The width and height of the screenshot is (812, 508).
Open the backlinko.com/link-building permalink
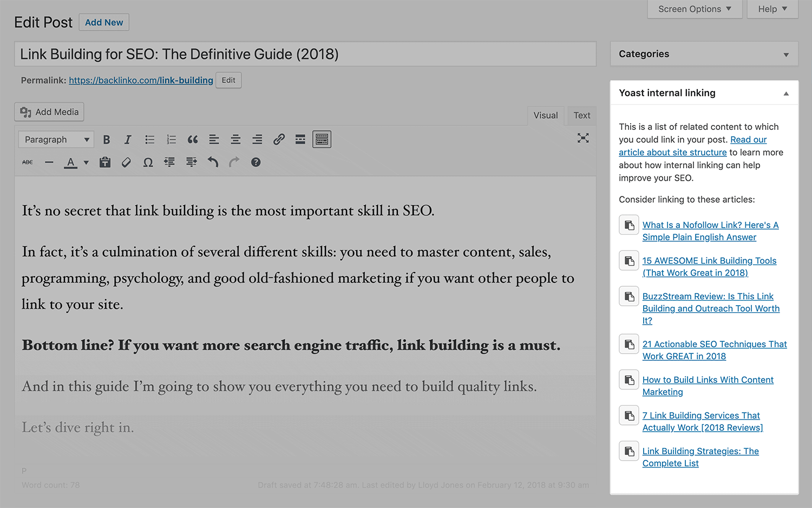(x=141, y=80)
